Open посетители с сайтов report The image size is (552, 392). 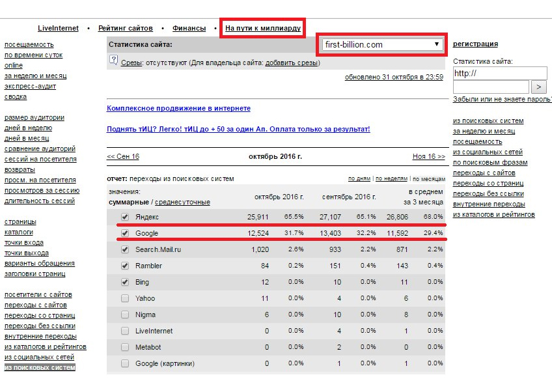point(38,295)
